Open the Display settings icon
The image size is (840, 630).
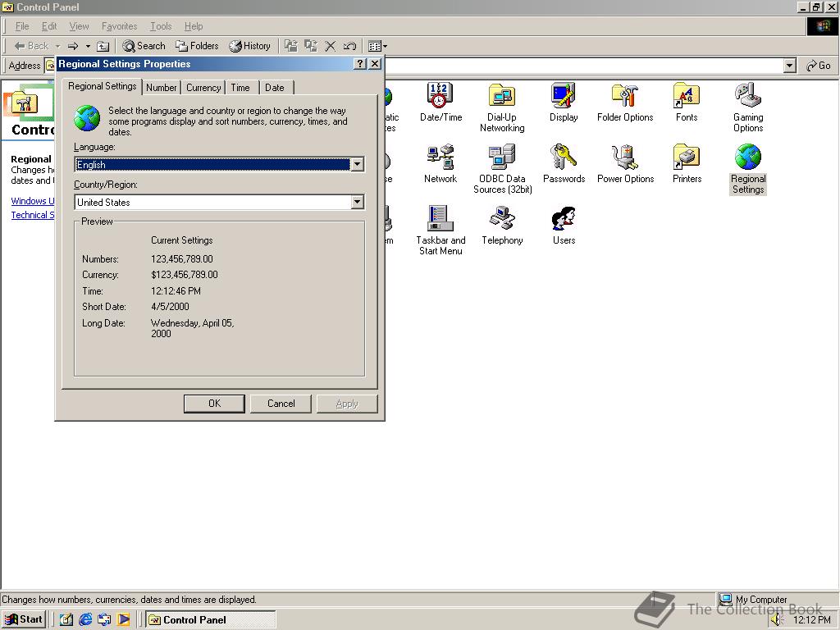(564, 102)
